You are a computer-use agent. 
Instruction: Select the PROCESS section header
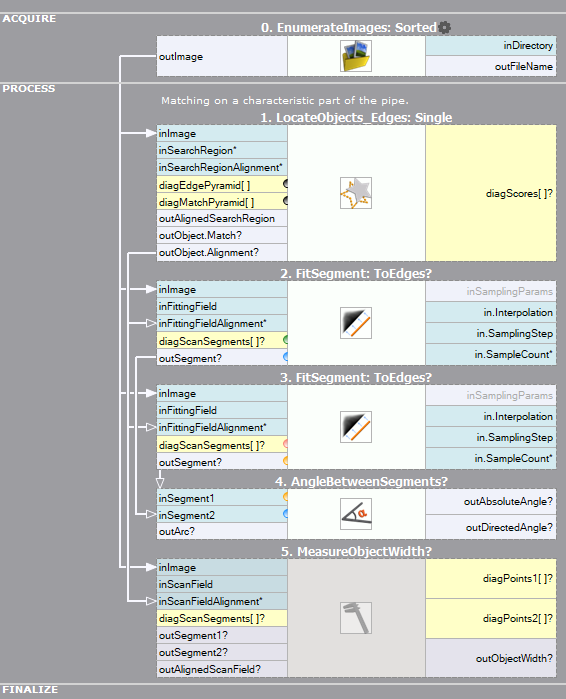tap(29, 88)
